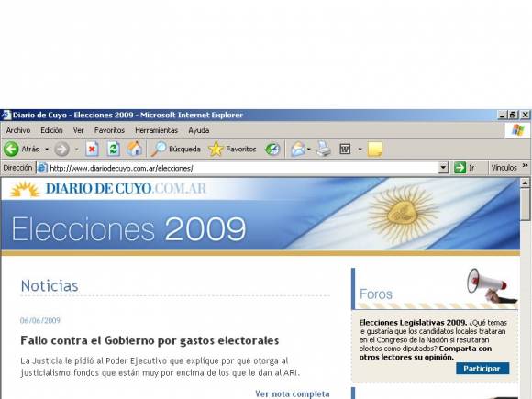Open the Ayuda menu
This screenshot has width=532, height=399.
199,130
